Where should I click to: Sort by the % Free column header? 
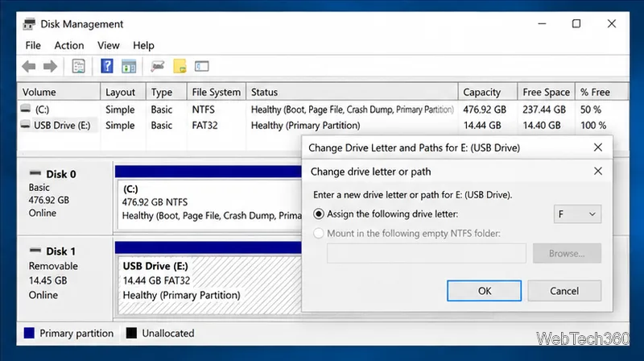tap(602, 92)
